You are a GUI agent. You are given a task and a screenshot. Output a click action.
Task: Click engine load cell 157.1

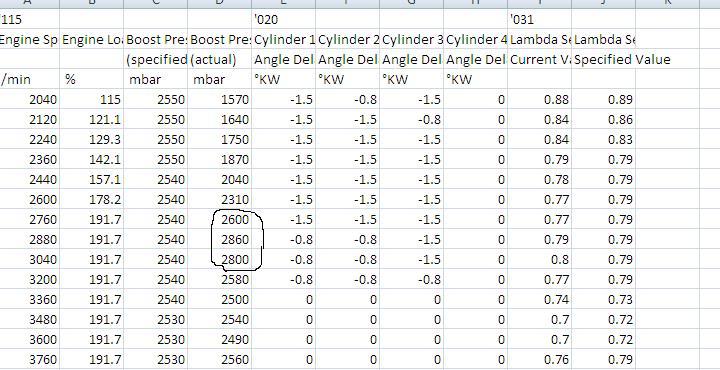pos(91,179)
